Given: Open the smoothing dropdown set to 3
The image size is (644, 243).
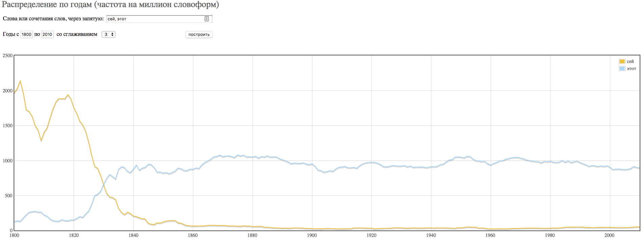Looking at the screenshot, I should 108,35.
